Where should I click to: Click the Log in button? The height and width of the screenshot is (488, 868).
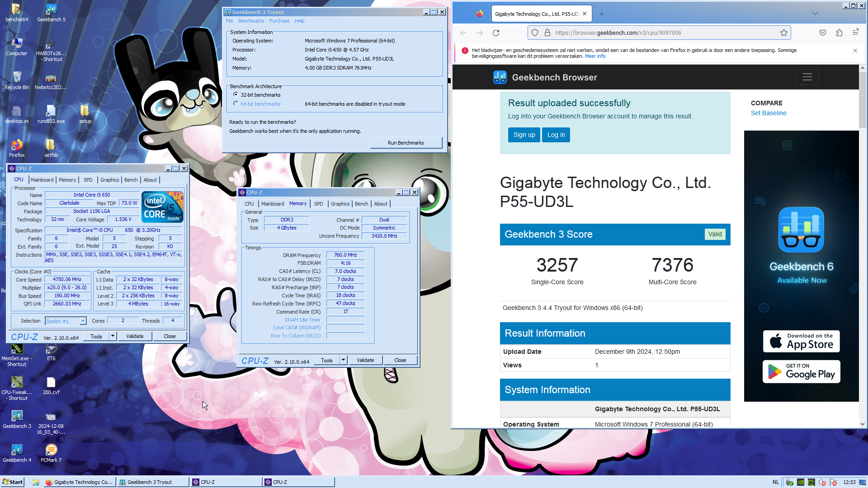pos(556,135)
